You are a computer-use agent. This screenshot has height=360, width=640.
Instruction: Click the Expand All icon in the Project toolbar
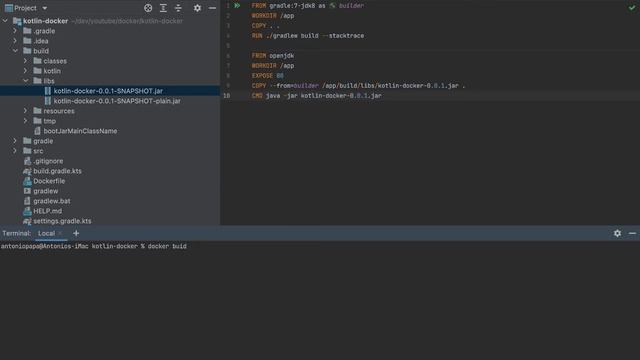tap(163, 8)
